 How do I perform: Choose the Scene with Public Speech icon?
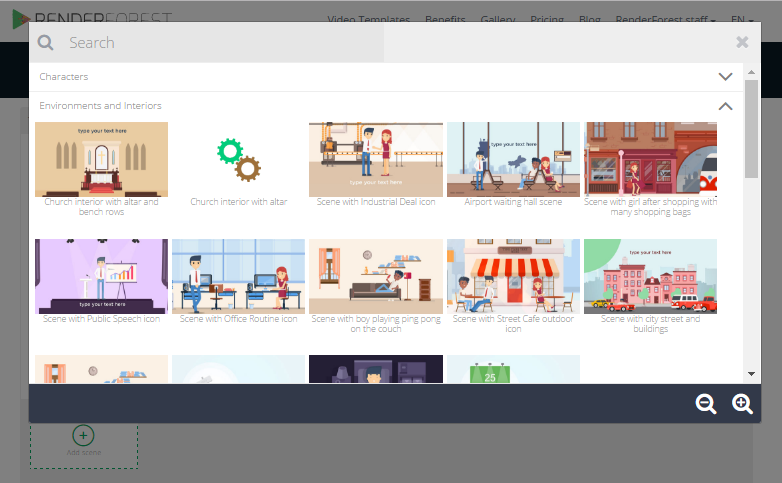click(101, 277)
